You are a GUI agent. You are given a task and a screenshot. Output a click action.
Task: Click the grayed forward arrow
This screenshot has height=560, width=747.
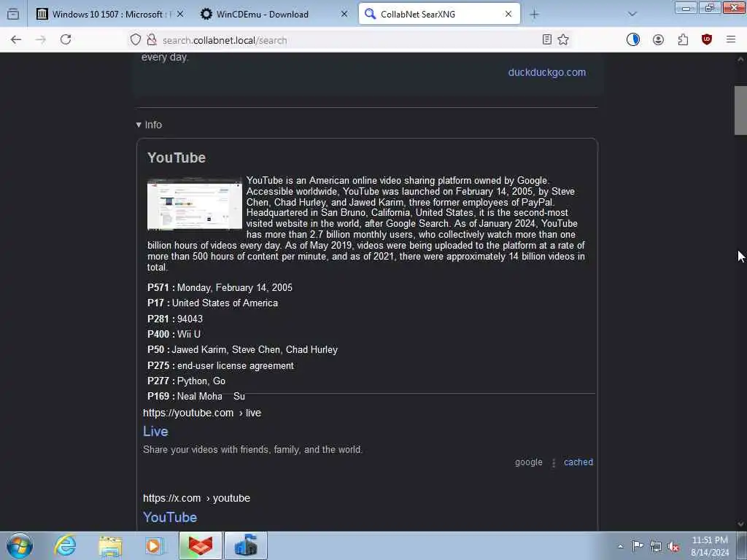pyautogui.click(x=41, y=40)
